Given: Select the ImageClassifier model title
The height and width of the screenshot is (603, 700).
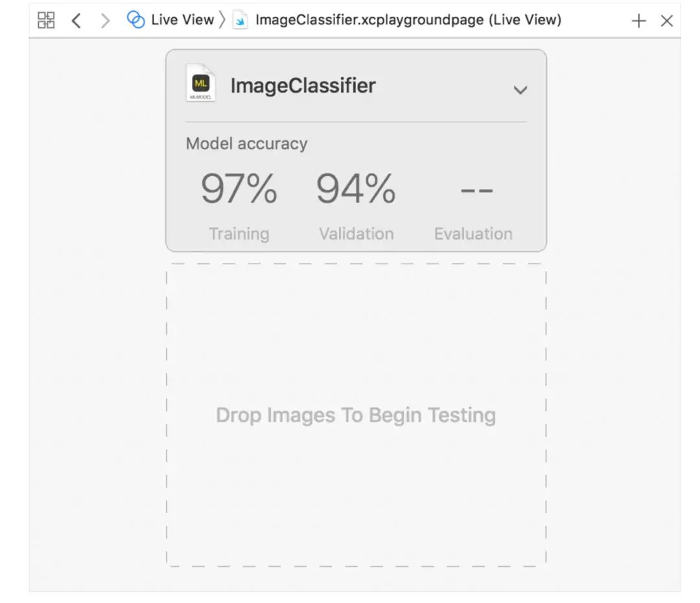Looking at the screenshot, I should click(x=303, y=85).
